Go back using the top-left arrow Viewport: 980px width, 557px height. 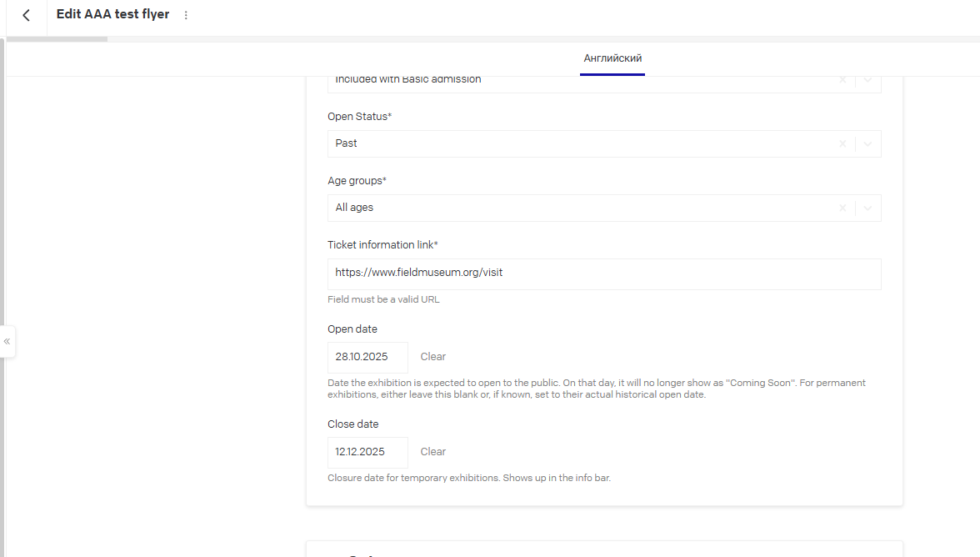tap(27, 15)
